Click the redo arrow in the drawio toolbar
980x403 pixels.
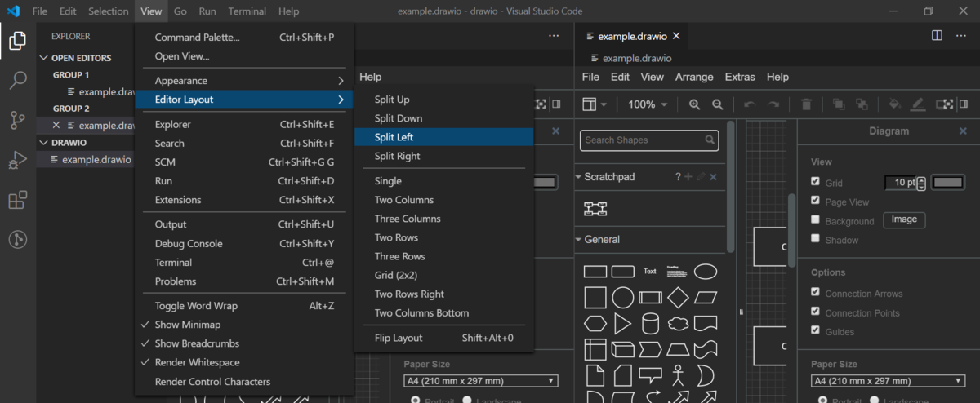click(773, 104)
